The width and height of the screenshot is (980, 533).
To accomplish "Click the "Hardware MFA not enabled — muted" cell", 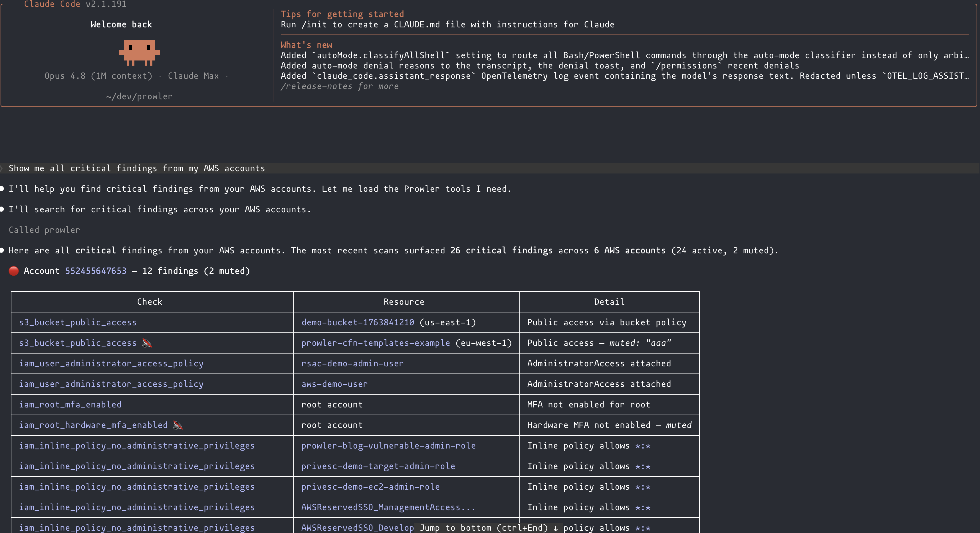I will (x=609, y=425).
